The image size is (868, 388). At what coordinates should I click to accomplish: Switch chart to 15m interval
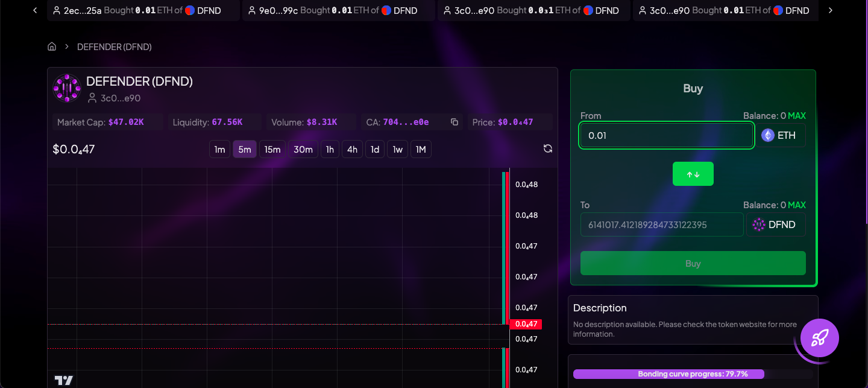pos(272,149)
